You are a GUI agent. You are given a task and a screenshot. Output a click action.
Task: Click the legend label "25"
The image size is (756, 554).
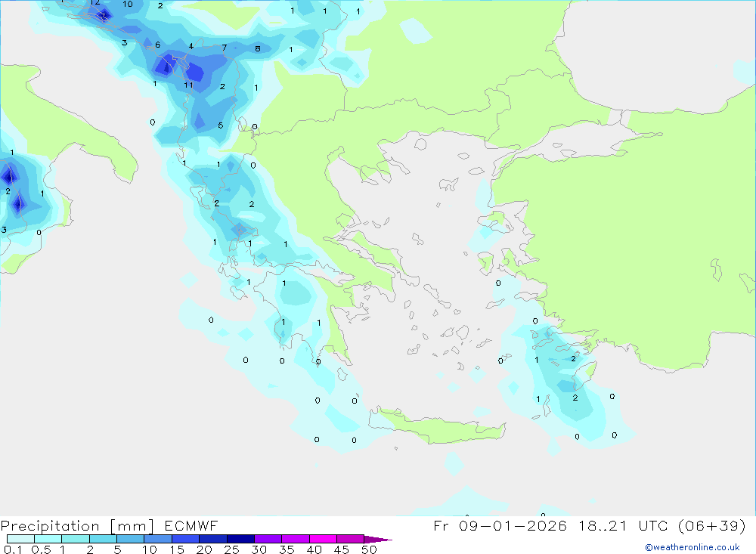[x=231, y=549]
